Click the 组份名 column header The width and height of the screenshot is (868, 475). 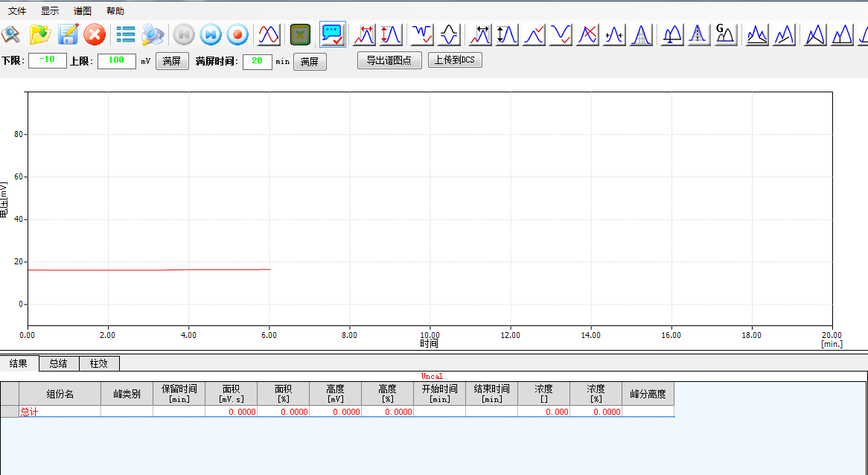(60, 394)
